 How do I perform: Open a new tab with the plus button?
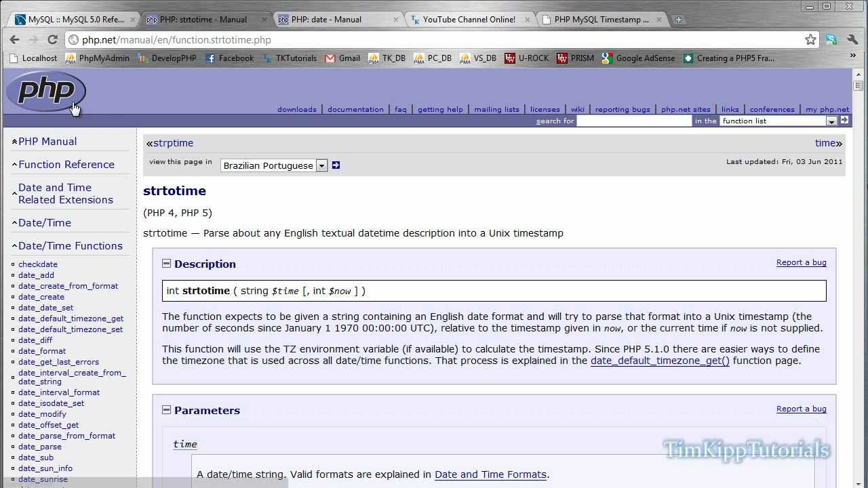pos(679,20)
